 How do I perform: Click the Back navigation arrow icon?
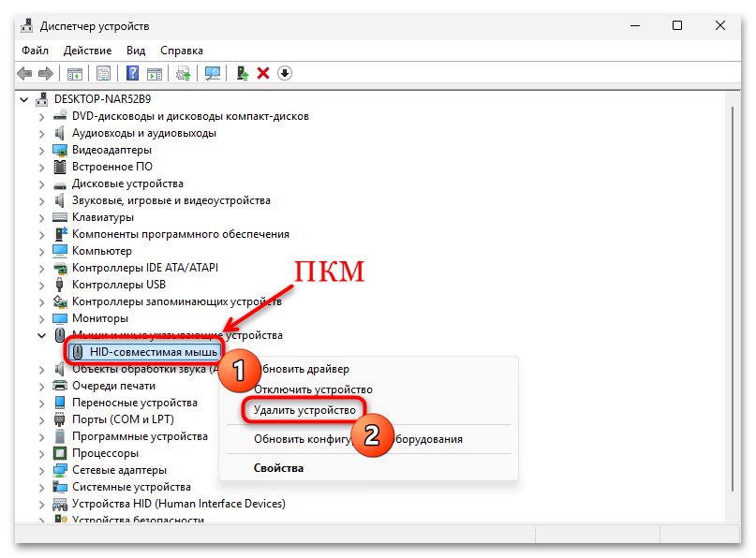tap(23, 73)
